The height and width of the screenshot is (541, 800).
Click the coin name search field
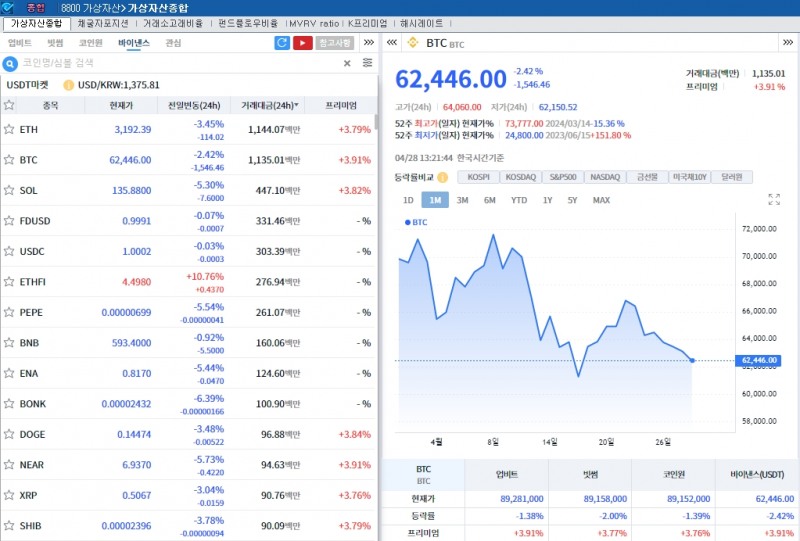180,63
